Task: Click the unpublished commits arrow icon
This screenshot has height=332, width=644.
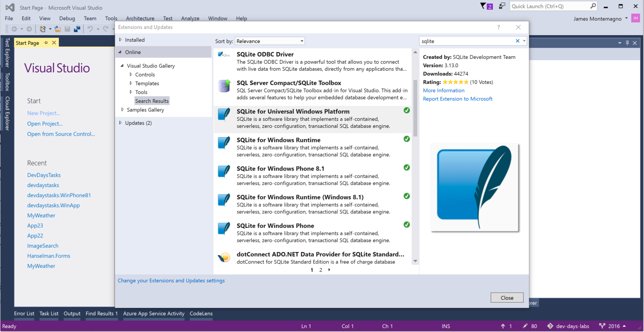Action: 503,326
